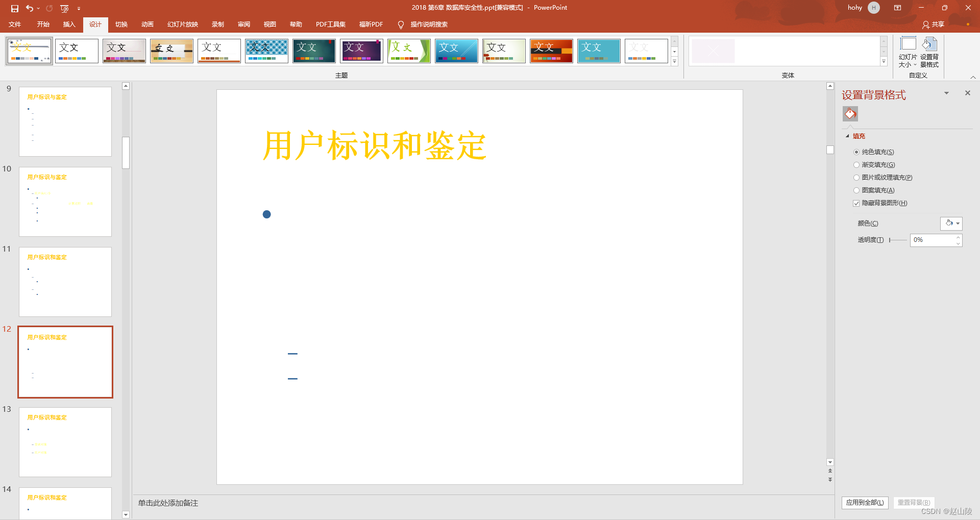
Task: Open Slide Size button icon
Action: point(908,44)
